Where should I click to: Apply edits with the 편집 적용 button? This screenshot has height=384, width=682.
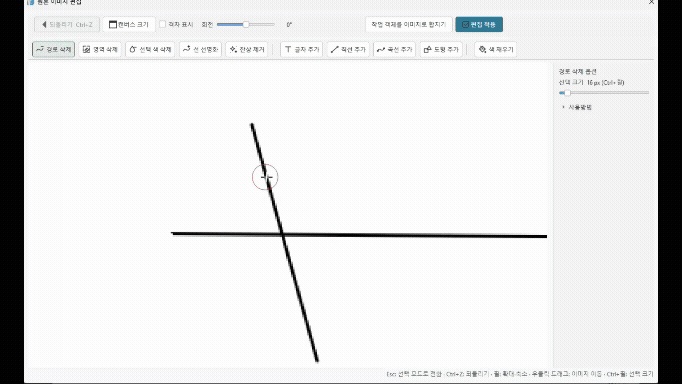pyautogui.click(x=479, y=24)
